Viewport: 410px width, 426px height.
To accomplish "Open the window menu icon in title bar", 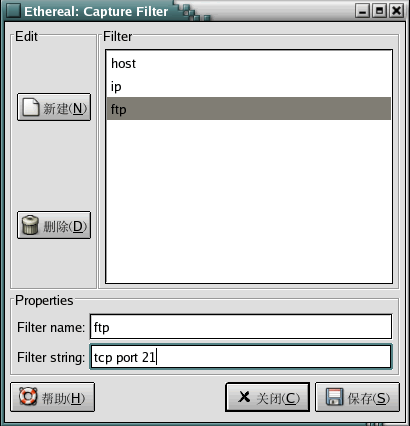I will click(x=13, y=11).
